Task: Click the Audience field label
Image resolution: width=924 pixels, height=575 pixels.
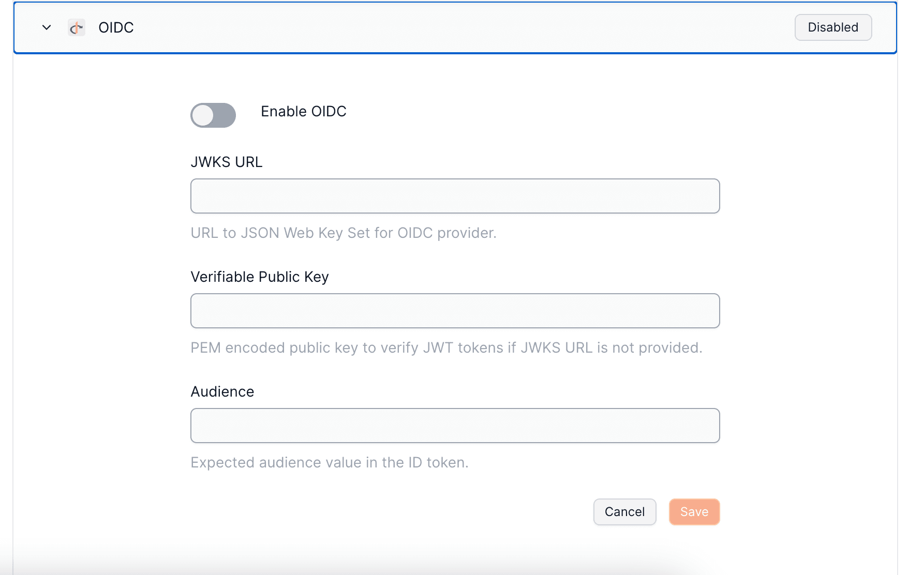Action: [222, 391]
